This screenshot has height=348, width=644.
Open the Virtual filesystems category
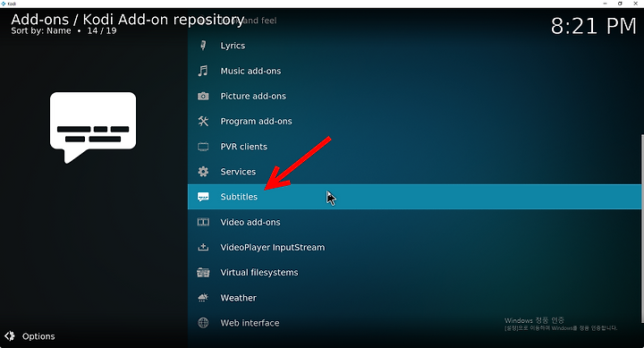click(414, 272)
